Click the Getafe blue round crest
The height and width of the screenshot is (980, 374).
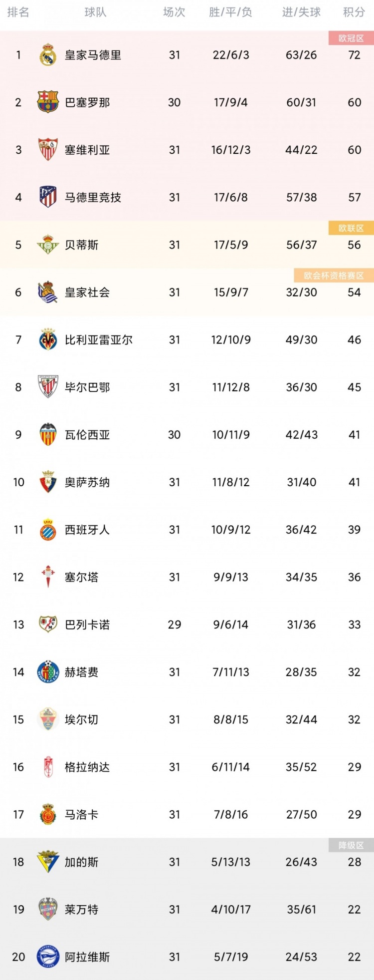[48, 672]
